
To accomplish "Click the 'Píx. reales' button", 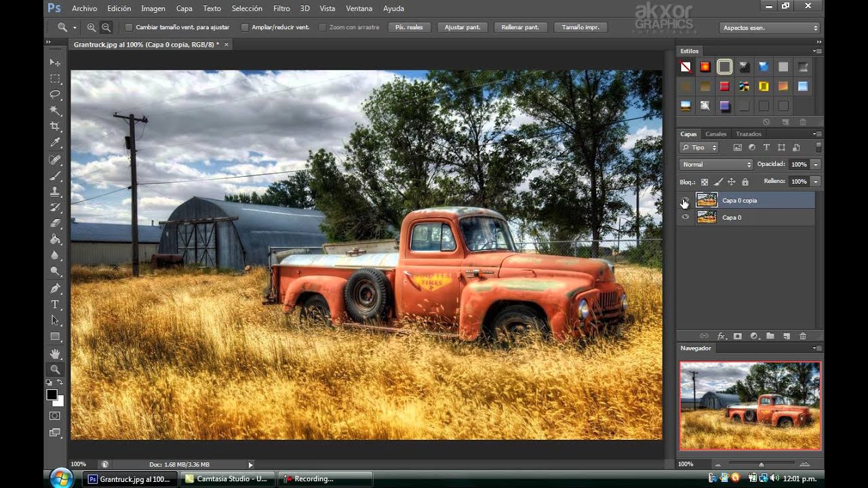I will click(x=409, y=28).
